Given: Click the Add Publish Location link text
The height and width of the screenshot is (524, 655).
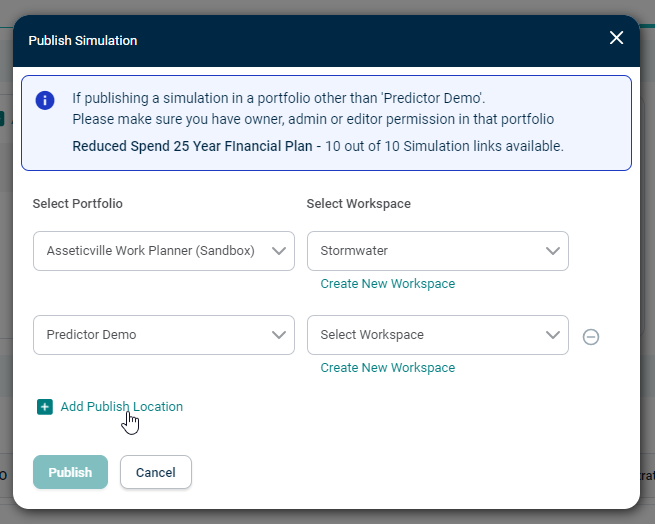Looking at the screenshot, I should point(122,407).
